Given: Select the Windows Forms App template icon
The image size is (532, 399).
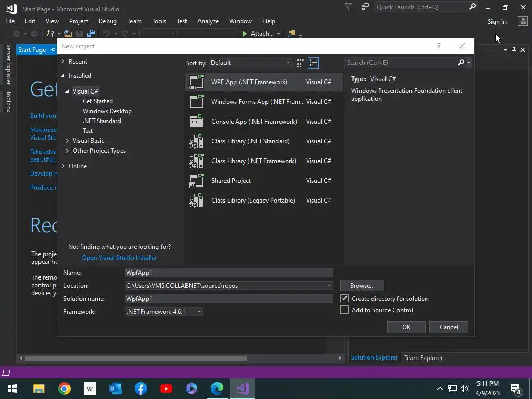Looking at the screenshot, I should (x=196, y=101).
